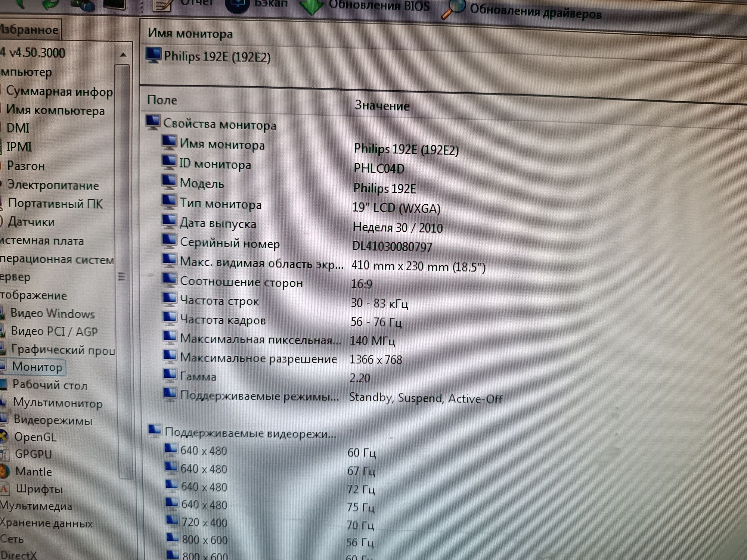Viewport: 747px width, 560px height.
Task: Click the sidebar scrollbar thumb
Action: point(123,272)
